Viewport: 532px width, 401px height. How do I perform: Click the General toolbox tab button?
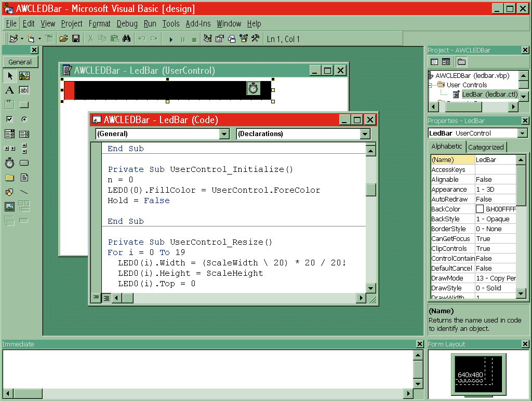point(20,62)
